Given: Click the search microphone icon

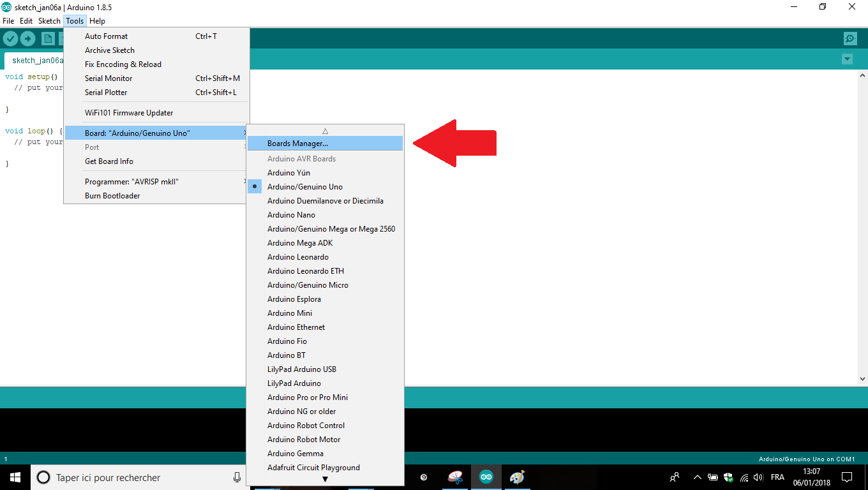Looking at the screenshot, I should pyautogui.click(x=237, y=477).
